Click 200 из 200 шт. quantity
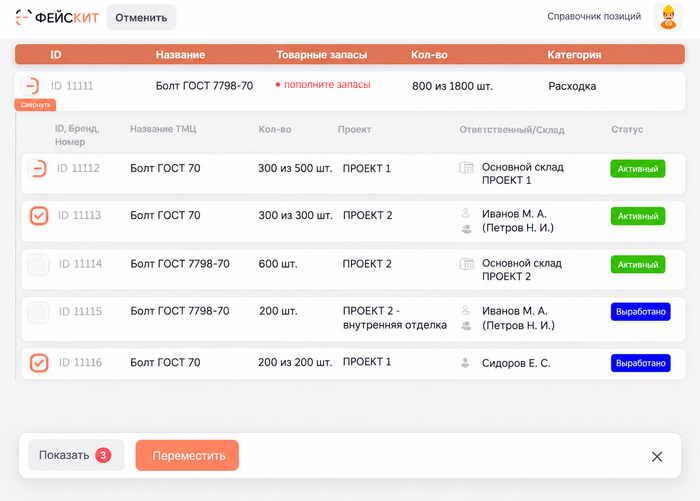This screenshot has width=700, height=501. click(x=295, y=362)
